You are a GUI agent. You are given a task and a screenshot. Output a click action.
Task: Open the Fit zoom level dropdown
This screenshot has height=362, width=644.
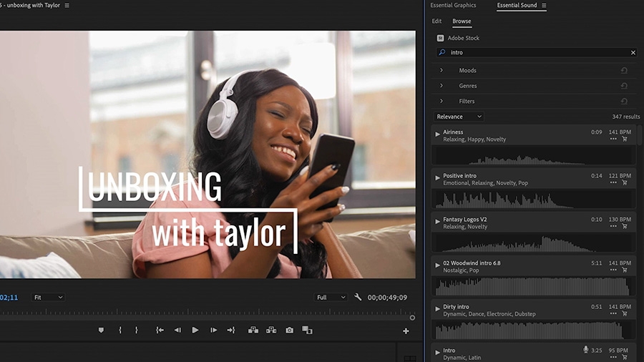point(49,297)
